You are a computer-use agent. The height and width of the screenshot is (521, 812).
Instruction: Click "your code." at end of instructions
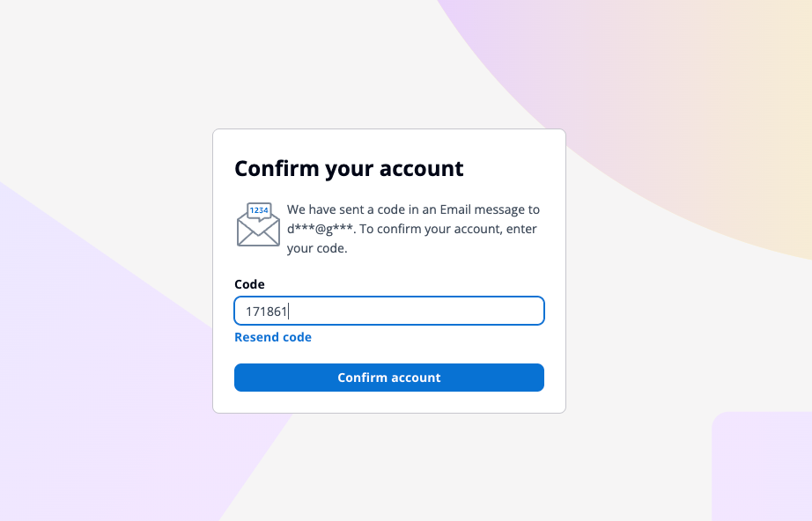click(317, 248)
